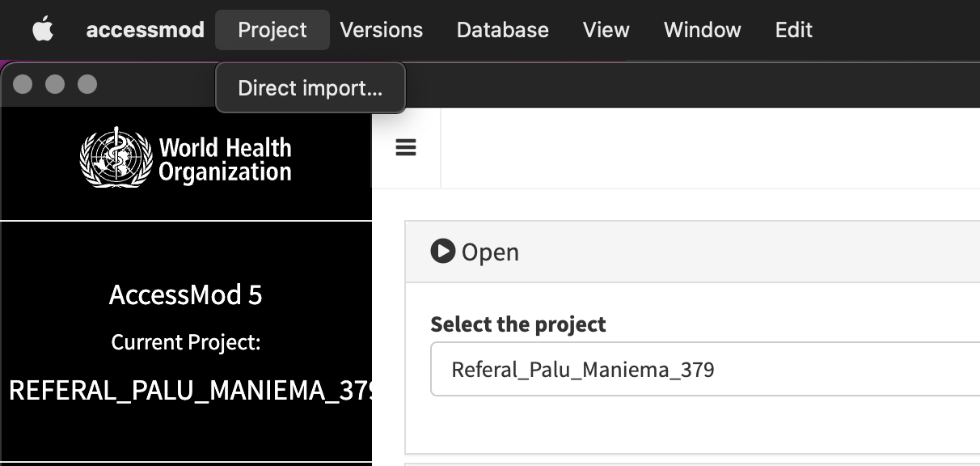Open the Database menu
This screenshot has width=980, height=466.
(x=502, y=30)
